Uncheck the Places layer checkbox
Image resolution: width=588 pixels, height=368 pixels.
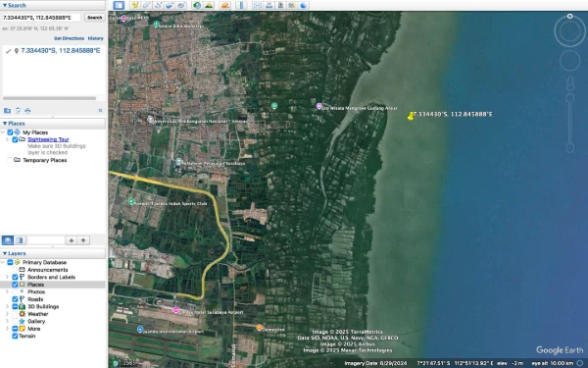15,285
